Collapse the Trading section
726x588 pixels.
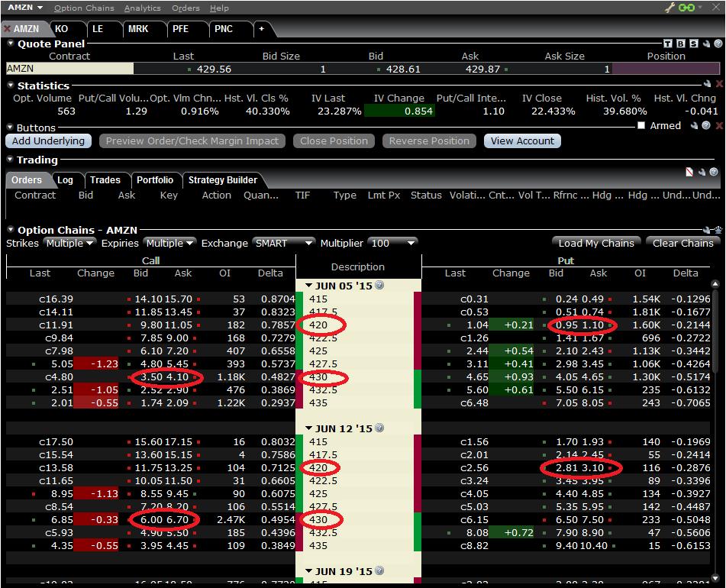click(x=11, y=160)
